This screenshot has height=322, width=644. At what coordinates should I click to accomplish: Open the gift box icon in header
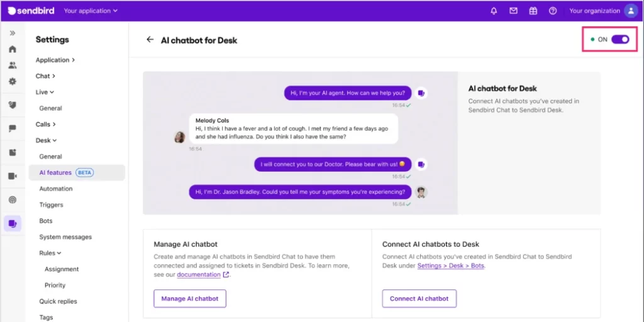pos(533,11)
